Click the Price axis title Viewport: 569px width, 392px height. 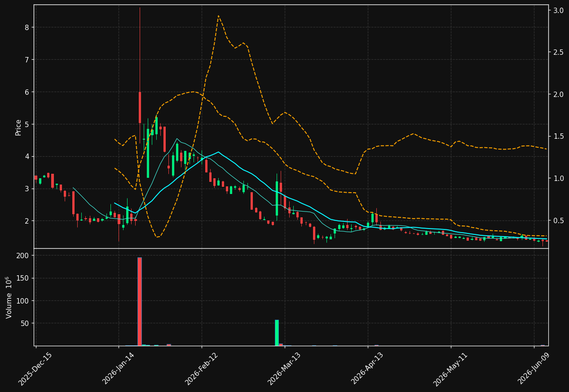[x=18, y=127]
